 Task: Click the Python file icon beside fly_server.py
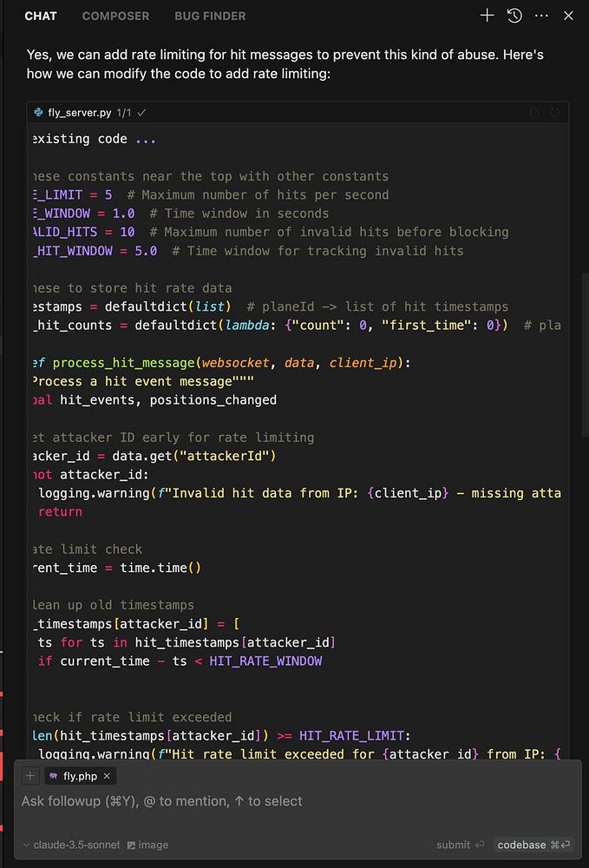point(38,112)
